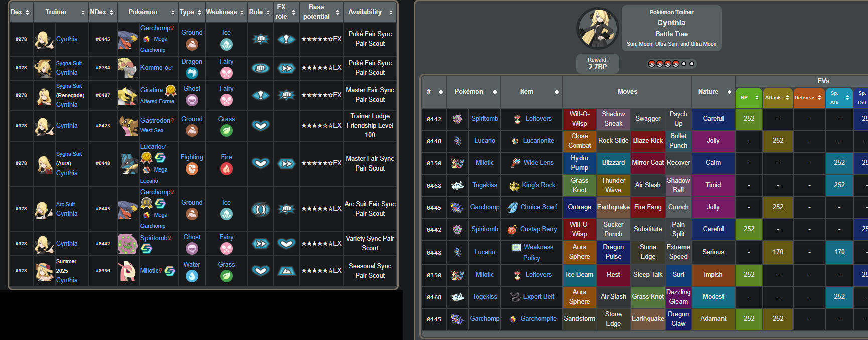868x340 pixels.
Task: Click the Impish nature cell
Action: (713, 275)
